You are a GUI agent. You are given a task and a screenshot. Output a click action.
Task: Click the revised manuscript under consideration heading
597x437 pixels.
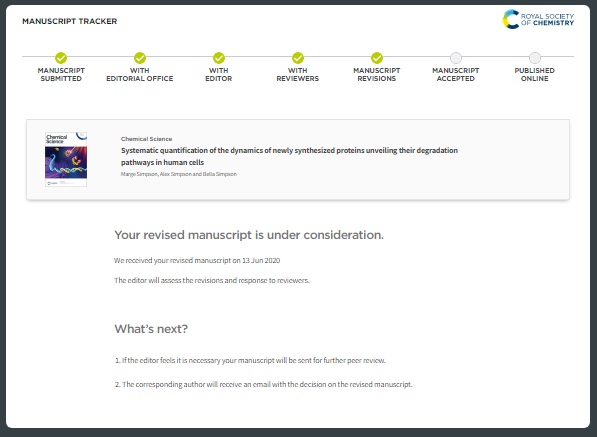coord(249,235)
